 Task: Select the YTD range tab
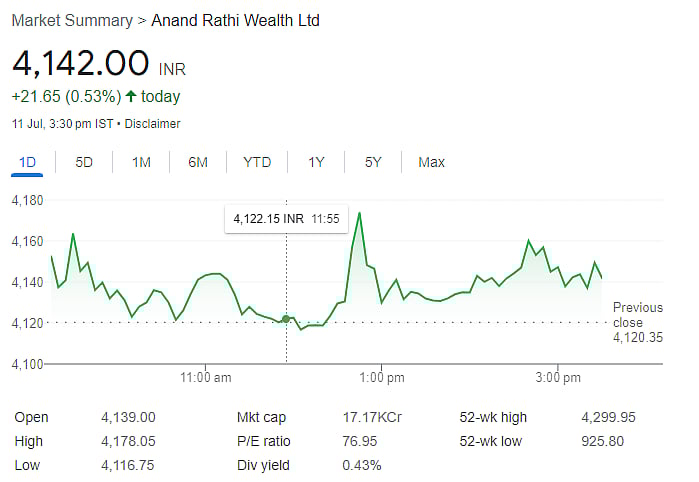[x=257, y=162]
